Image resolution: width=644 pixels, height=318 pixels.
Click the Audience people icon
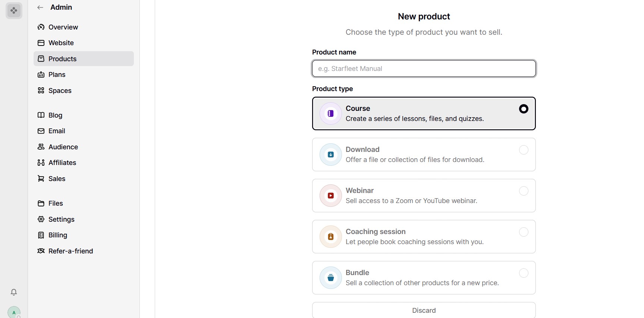tap(41, 147)
